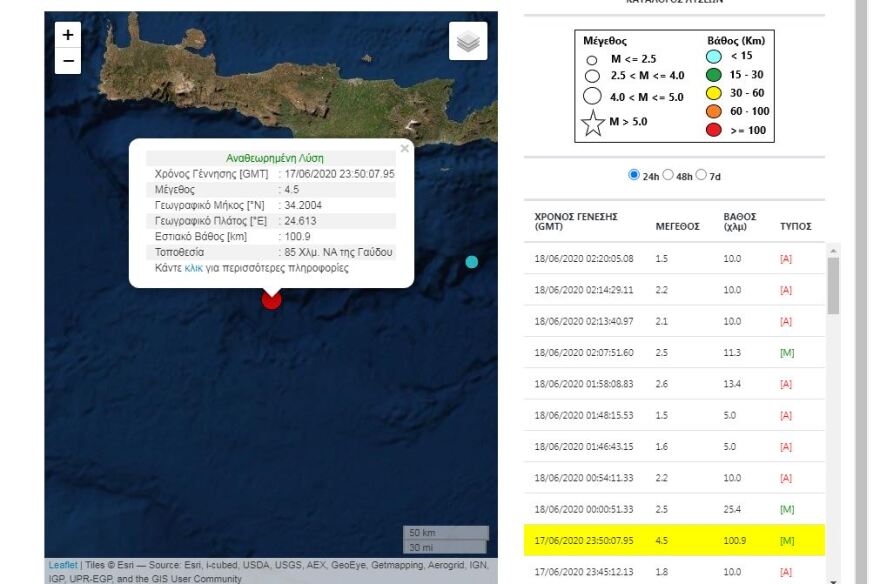Select the 24h time range
Viewport: 880px width, 584px height.
634,175
